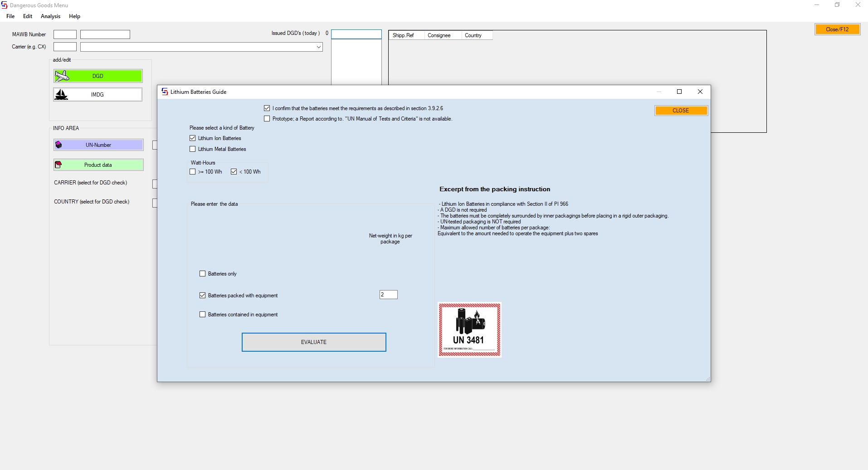This screenshot has width=868, height=470.
Task: Open the Analysis menu
Action: pyautogui.click(x=50, y=16)
